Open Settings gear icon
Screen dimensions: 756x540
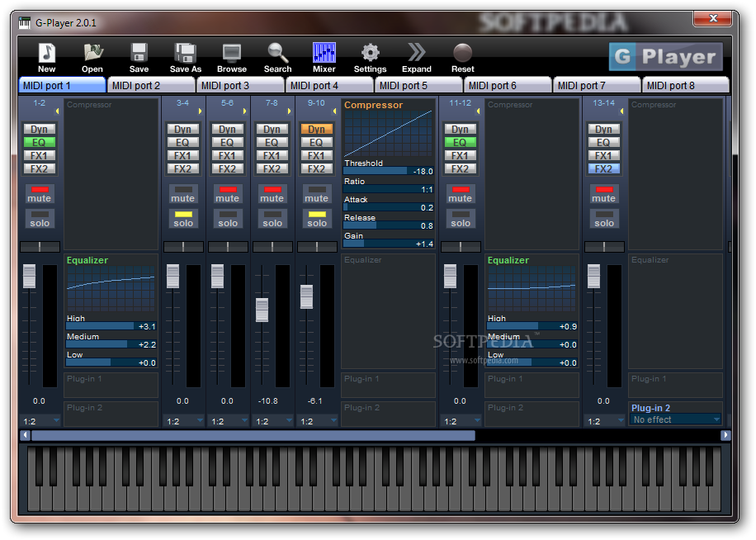tap(371, 53)
